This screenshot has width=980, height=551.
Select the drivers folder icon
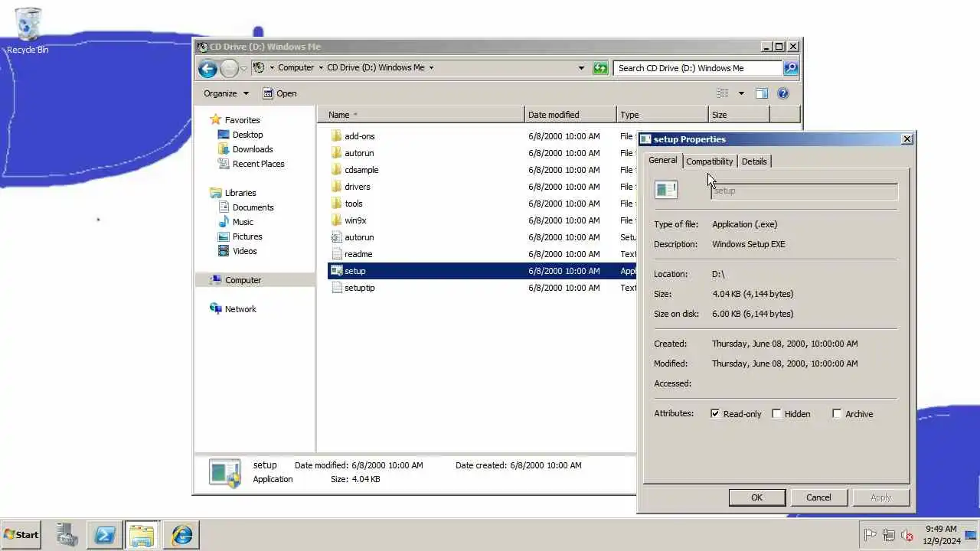[336, 187]
